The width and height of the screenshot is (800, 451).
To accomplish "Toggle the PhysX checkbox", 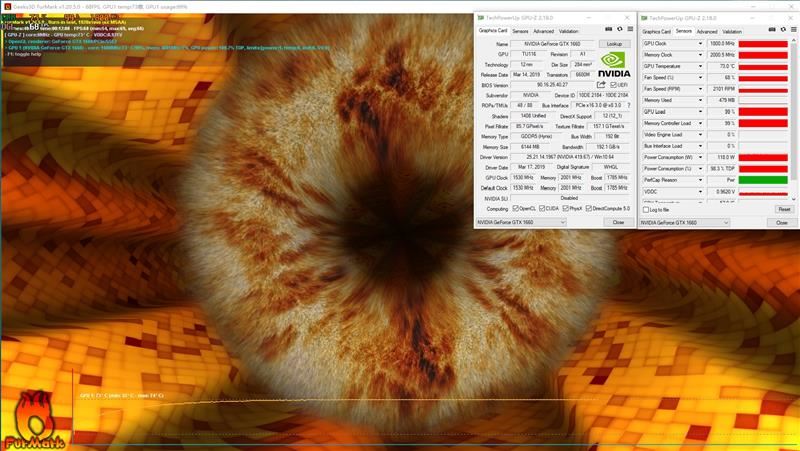I will click(x=565, y=208).
